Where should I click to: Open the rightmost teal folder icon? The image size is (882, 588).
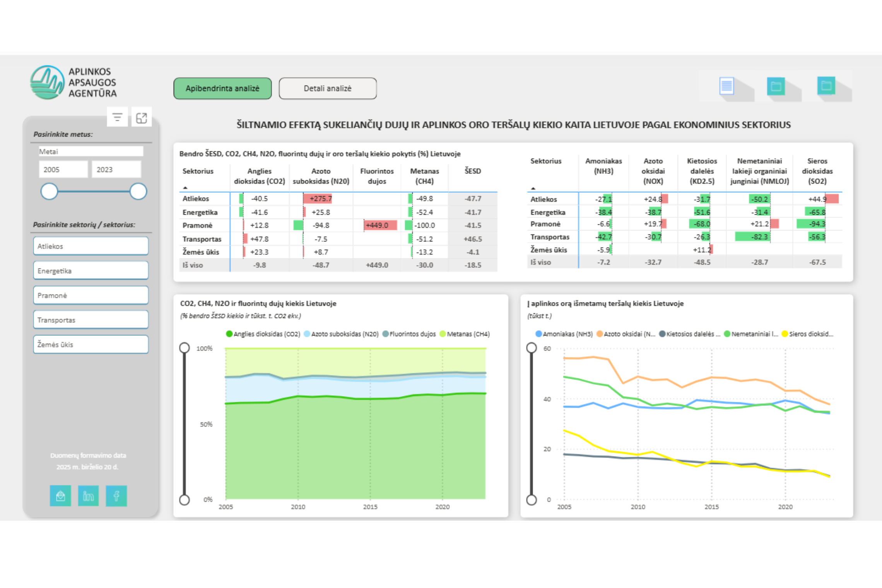pyautogui.click(x=826, y=85)
